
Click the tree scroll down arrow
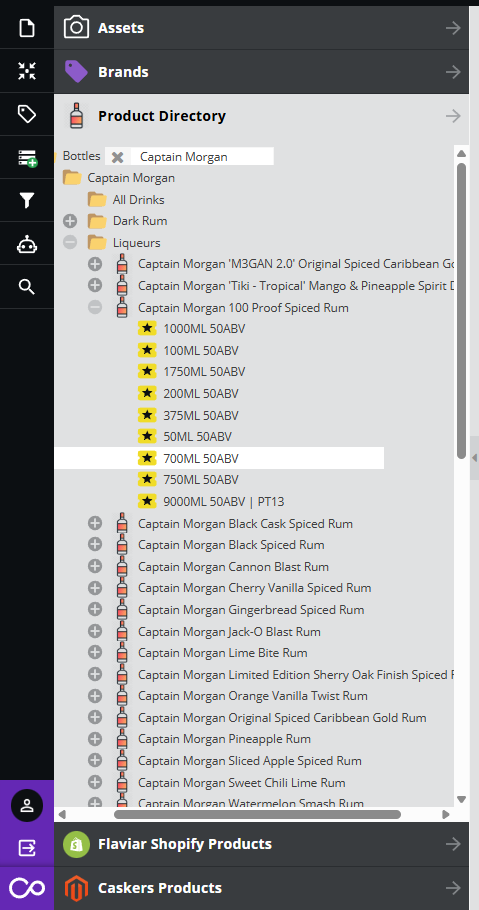tap(462, 800)
